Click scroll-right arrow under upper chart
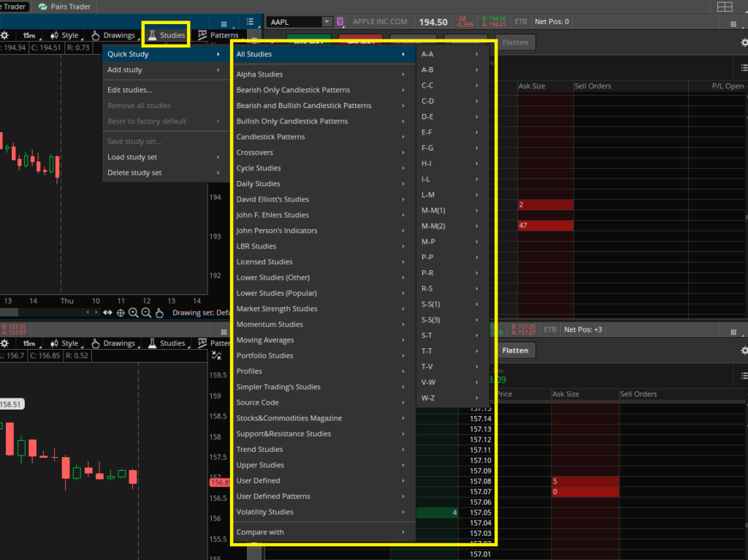The height and width of the screenshot is (560, 748). pyautogui.click(x=96, y=312)
